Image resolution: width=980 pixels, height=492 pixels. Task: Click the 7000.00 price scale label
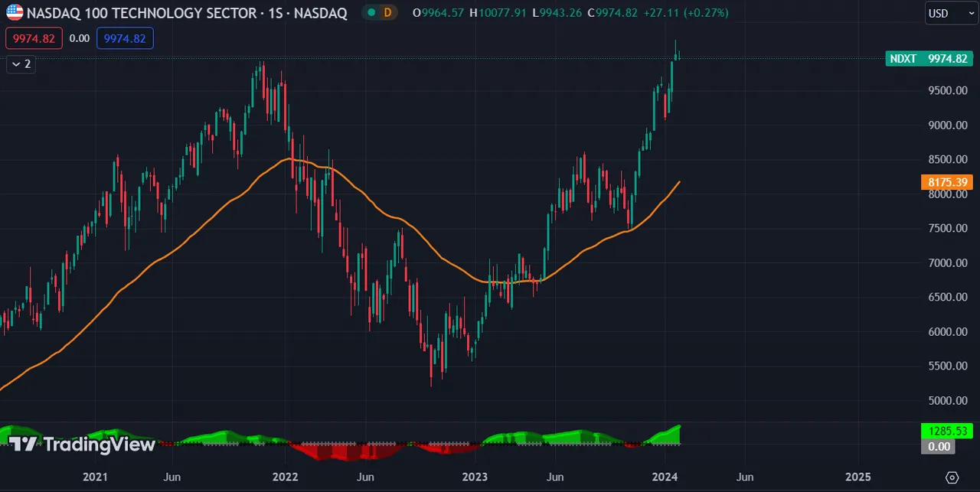tap(947, 262)
